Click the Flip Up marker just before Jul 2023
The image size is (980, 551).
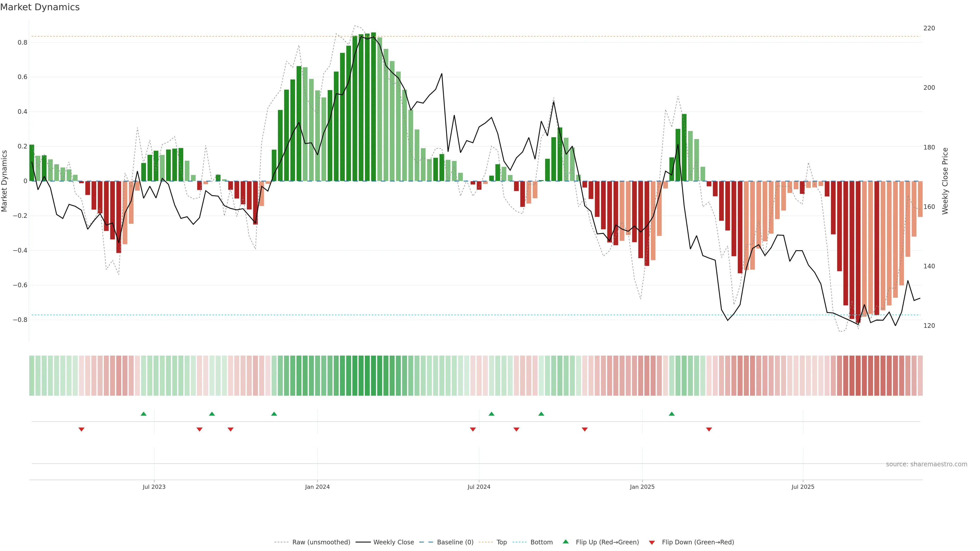[x=143, y=414]
